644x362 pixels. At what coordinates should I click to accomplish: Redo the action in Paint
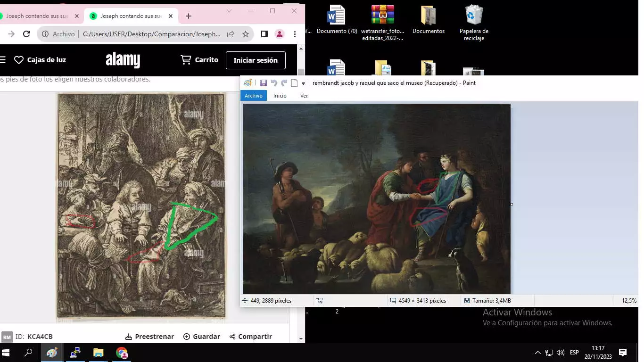(284, 83)
